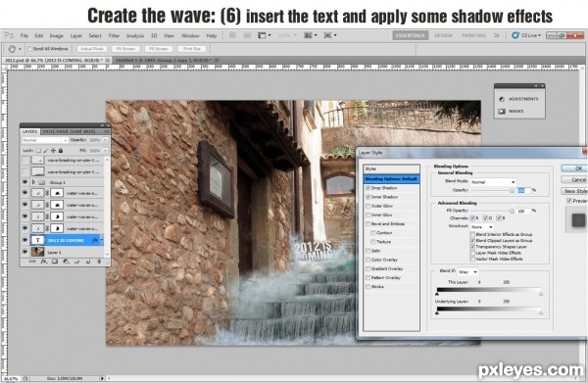Click mask thumbnail of first water-waves layer

coord(57,193)
